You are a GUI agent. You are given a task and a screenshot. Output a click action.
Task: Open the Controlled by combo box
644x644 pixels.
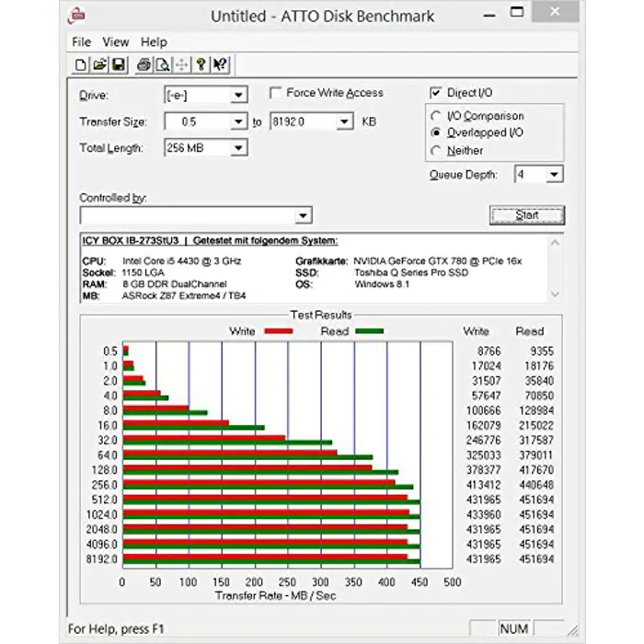click(304, 216)
